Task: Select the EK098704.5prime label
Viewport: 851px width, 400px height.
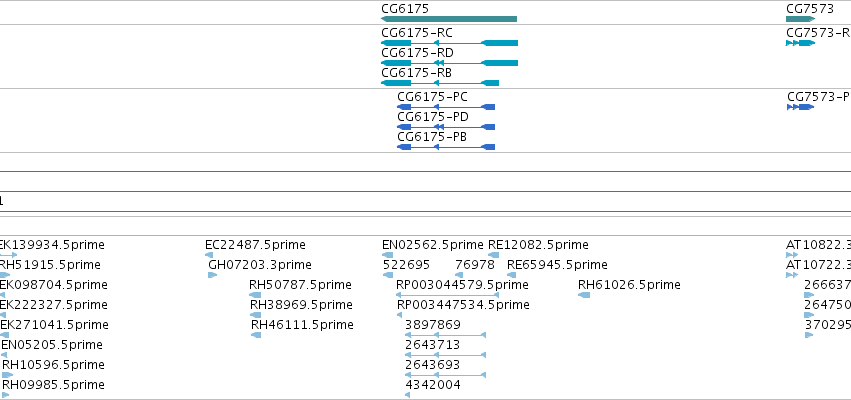Action: click(54, 285)
